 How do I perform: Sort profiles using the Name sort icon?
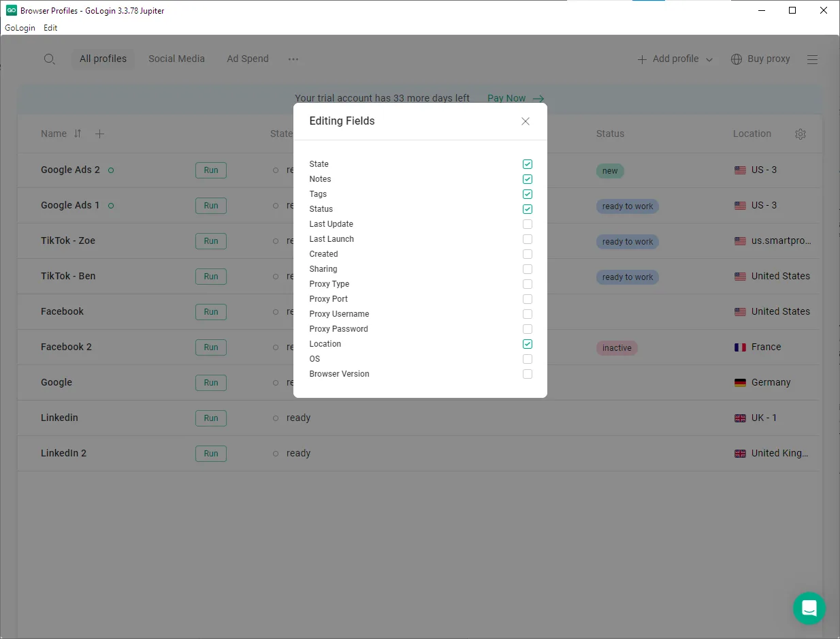pos(78,134)
